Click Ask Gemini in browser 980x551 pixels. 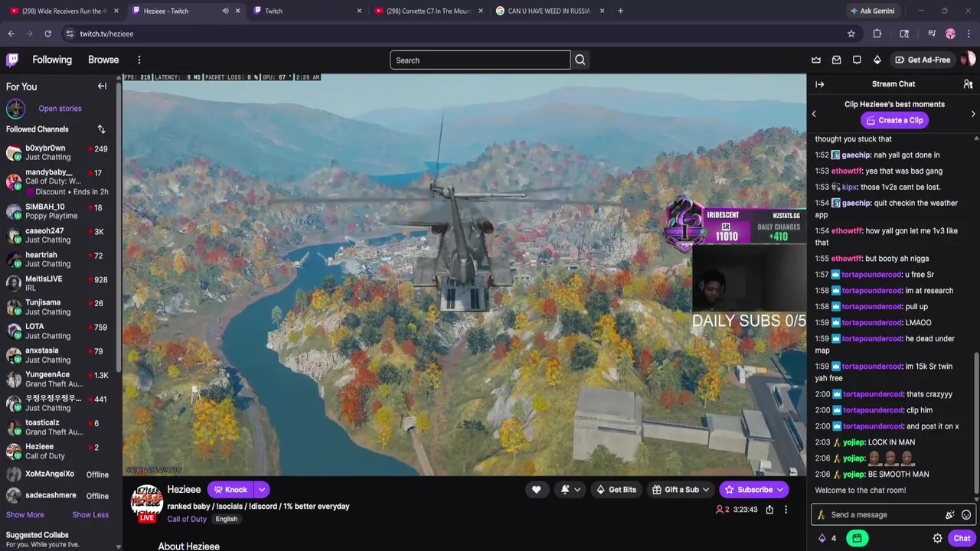[871, 11]
